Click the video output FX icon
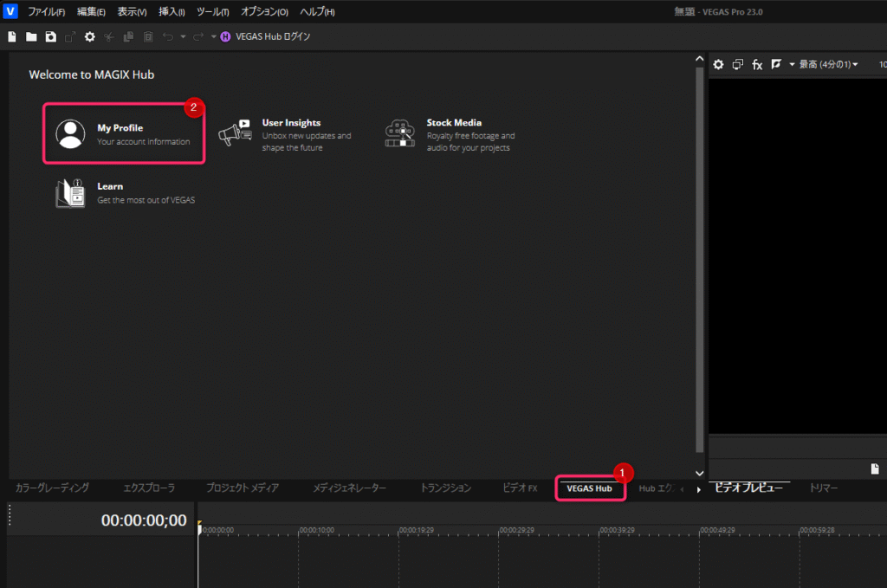The width and height of the screenshot is (887, 588). click(756, 65)
